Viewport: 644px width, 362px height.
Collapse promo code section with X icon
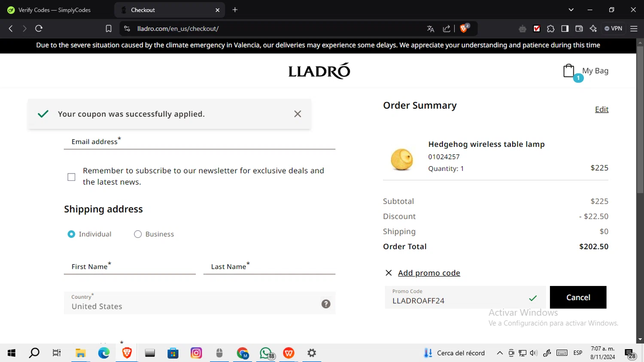point(389,273)
